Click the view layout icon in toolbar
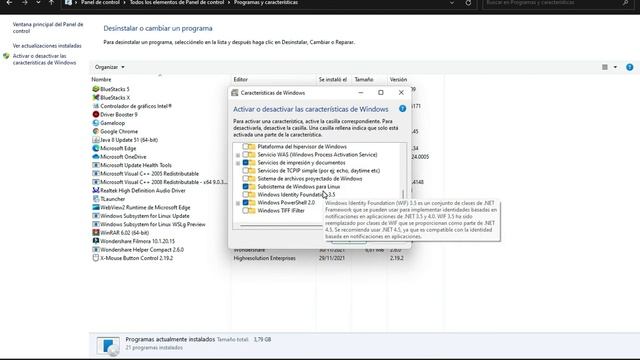The width and height of the screenshot is (640, 360). coord(605,67)
